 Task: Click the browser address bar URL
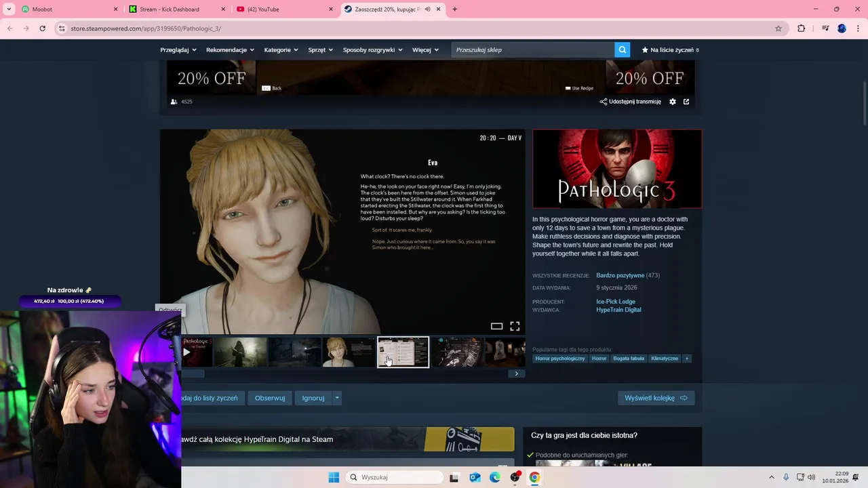pos(146,28)
